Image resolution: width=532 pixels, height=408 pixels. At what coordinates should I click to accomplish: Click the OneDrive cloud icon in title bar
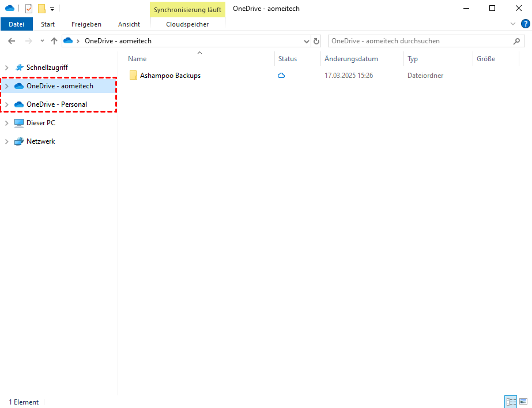click(9, 8)
